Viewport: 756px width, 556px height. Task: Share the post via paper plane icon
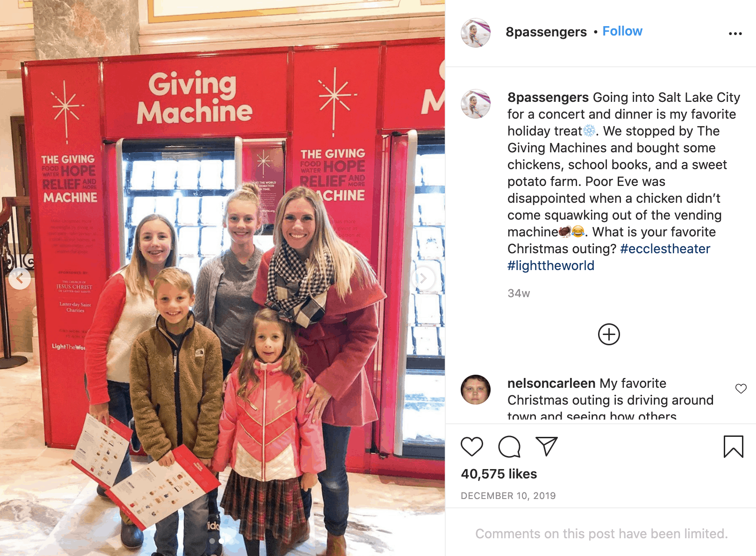[546, 447]
